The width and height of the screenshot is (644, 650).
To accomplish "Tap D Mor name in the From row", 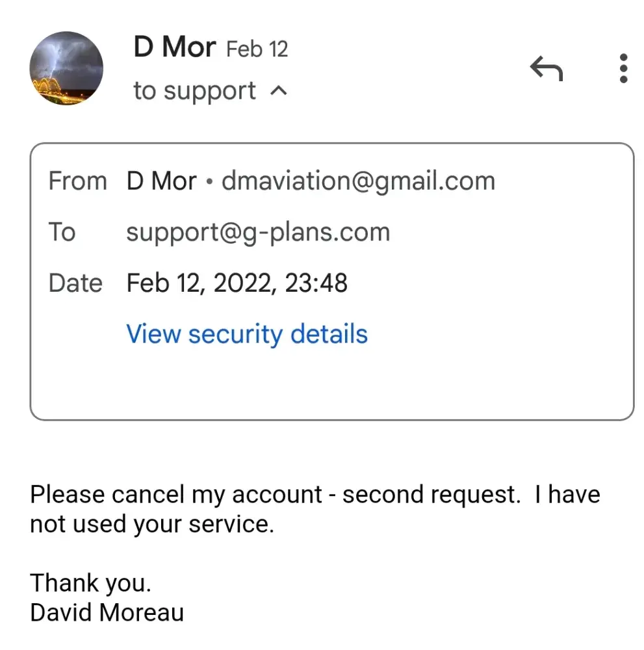I will [x=161, y=181].
